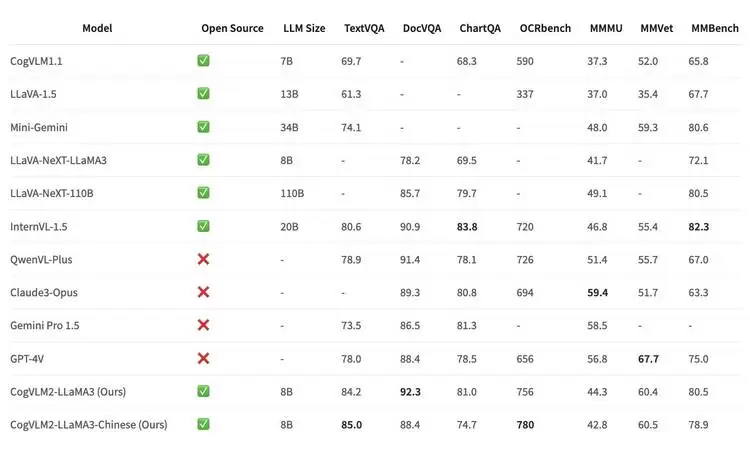Viewport: 750px width, 454px height.
Task: Click the bold 780 OCRbench score
Action: pyautogui.click(x=525, y=424)
